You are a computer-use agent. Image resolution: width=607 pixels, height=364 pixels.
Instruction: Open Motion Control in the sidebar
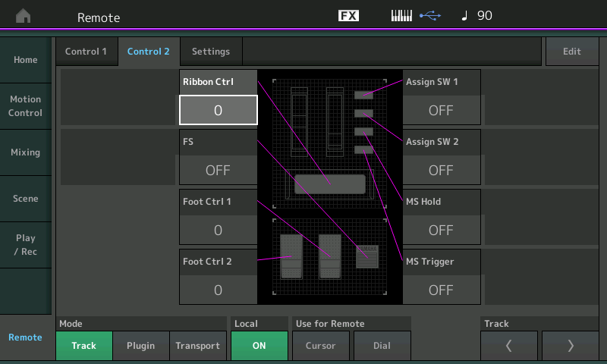[x=26, y=106]
